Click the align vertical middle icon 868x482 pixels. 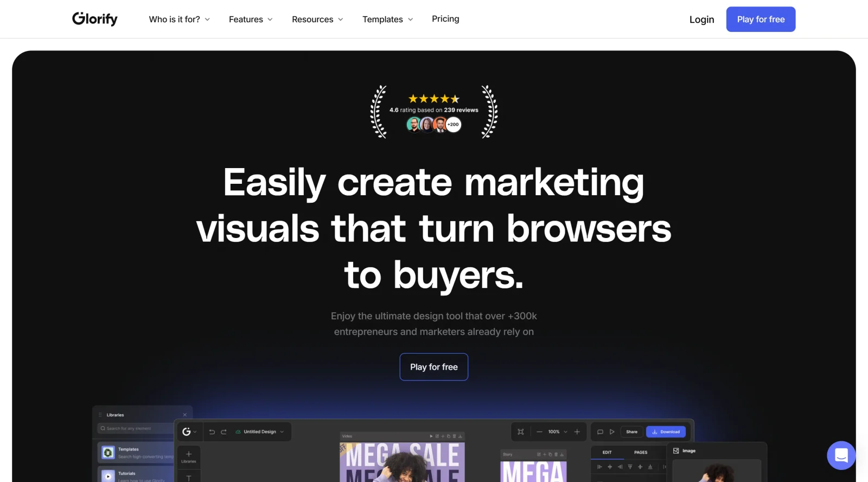pos(640,467)
